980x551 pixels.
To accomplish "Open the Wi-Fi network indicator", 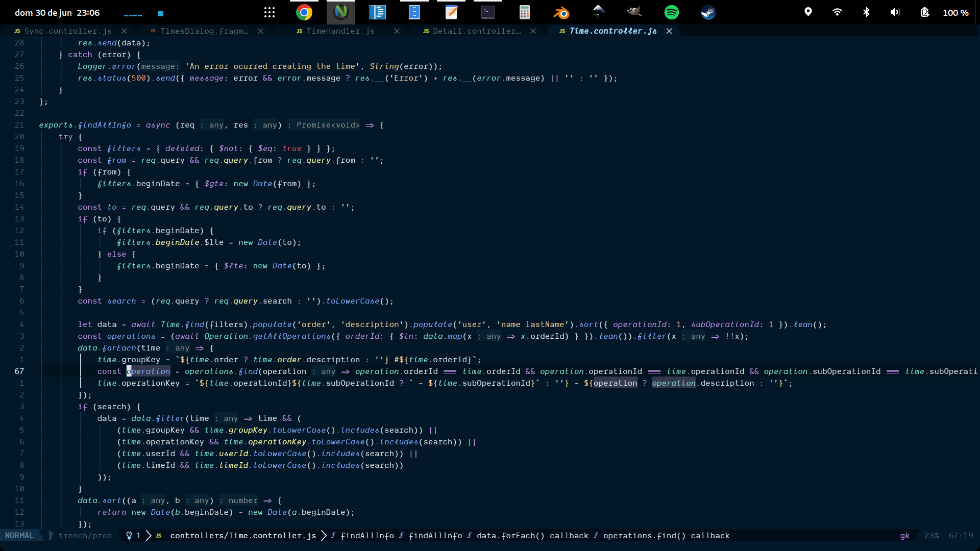I will (x=837, y=12).
